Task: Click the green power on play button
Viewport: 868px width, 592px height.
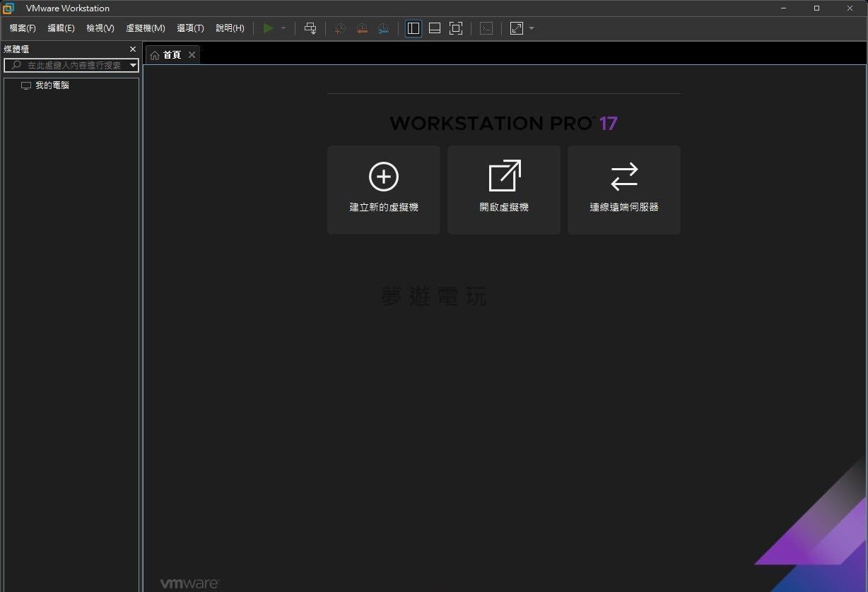Action: pyautogui.click(x=268, y=28)
